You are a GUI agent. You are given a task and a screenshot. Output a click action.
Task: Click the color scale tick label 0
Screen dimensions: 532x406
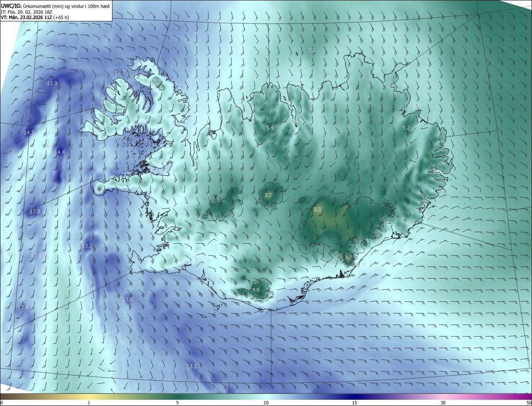[x=1, y=403]
